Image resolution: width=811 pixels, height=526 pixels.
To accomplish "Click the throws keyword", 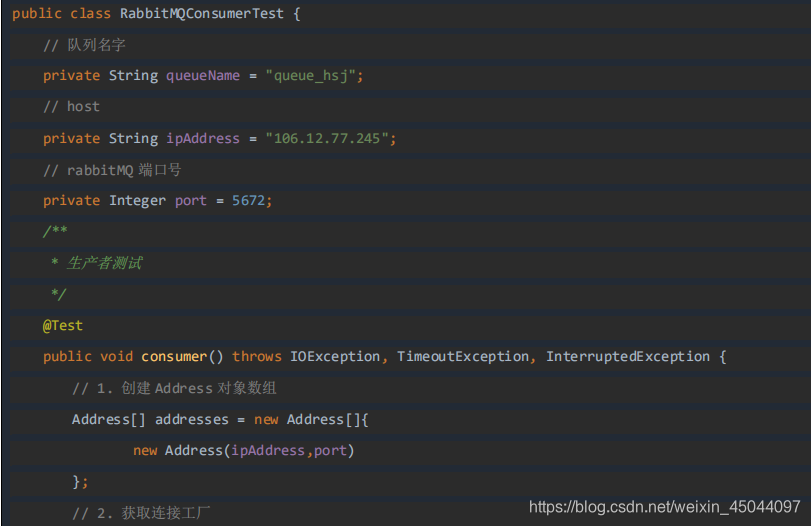I will (257, 357).
